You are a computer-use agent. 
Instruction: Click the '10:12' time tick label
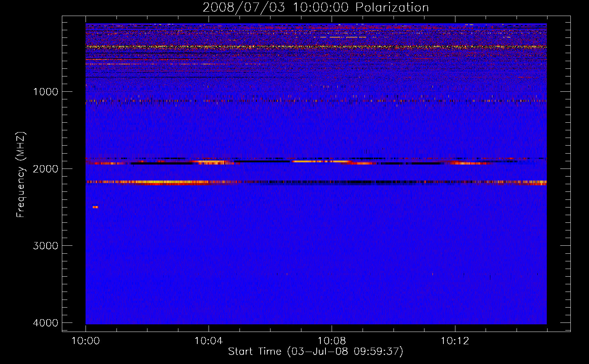455,341
